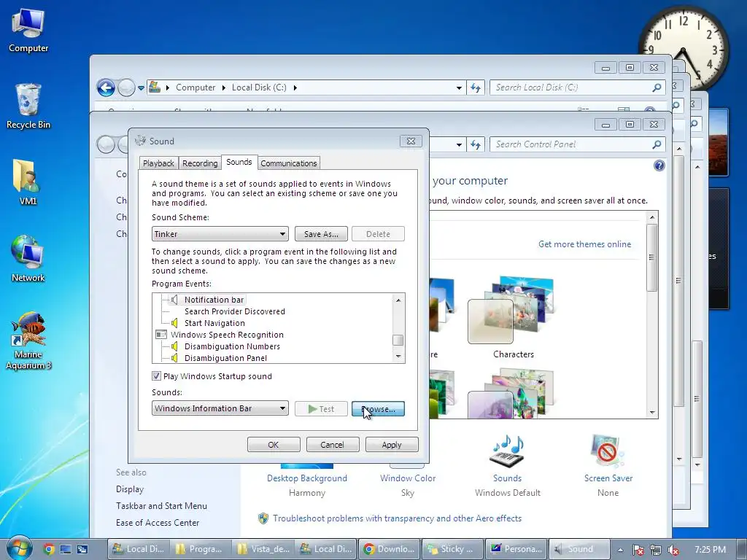Open Get more themes online link

[584, 244]
